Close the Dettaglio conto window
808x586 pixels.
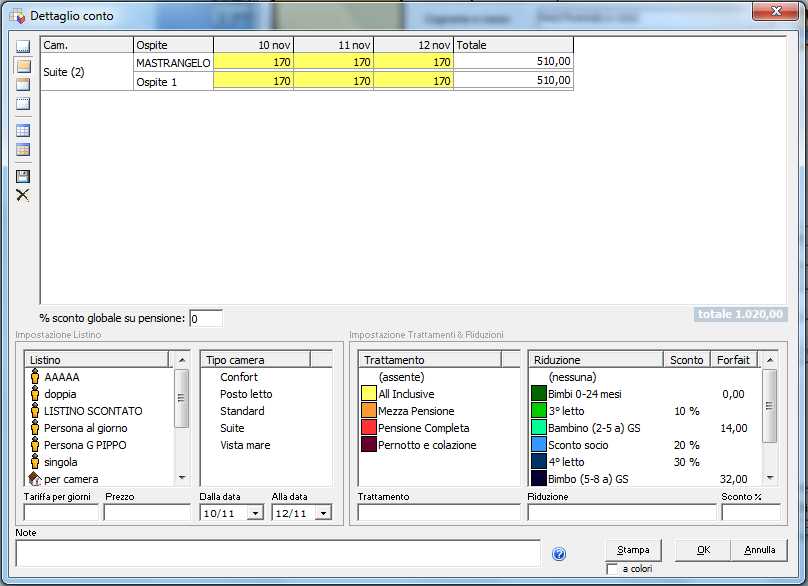click(776, 11)
